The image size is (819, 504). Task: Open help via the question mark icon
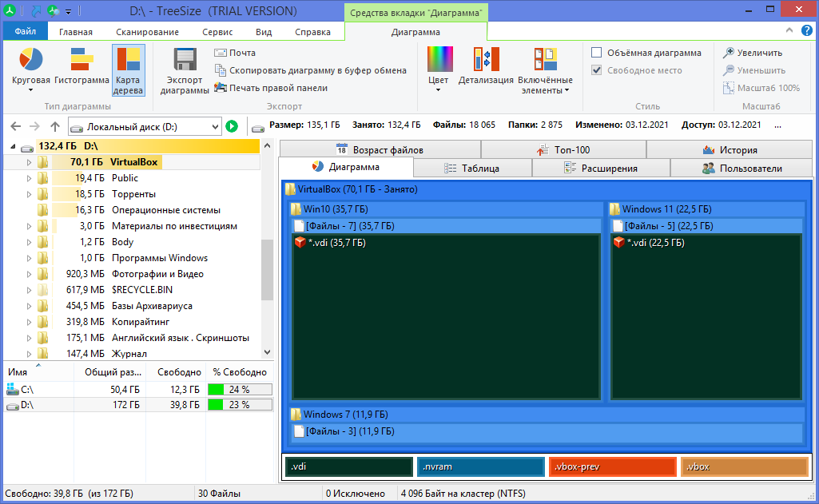point(807,31)
